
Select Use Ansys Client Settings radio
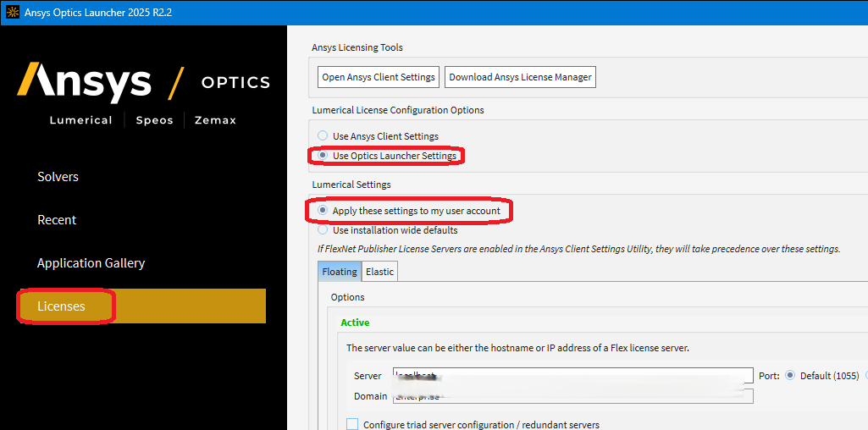tap(322, 135)
